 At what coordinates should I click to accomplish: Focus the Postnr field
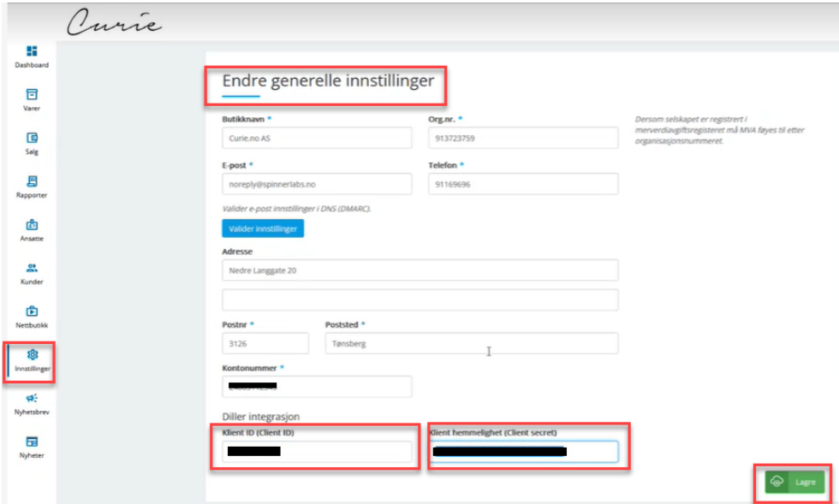pos(265,343)
